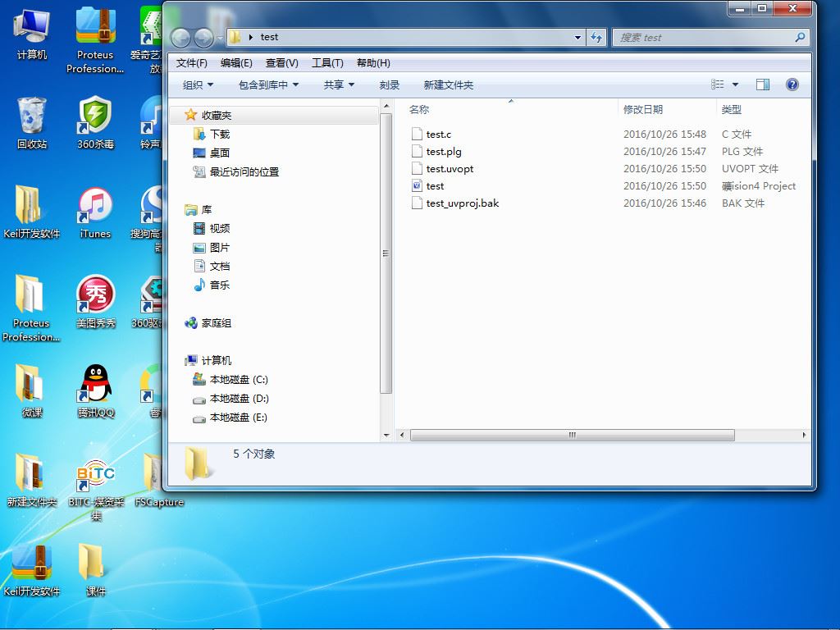Screen dimensions: 840x630
Task: Launch 美图秀秀 desktop shortcut
Action: point(95,302)
